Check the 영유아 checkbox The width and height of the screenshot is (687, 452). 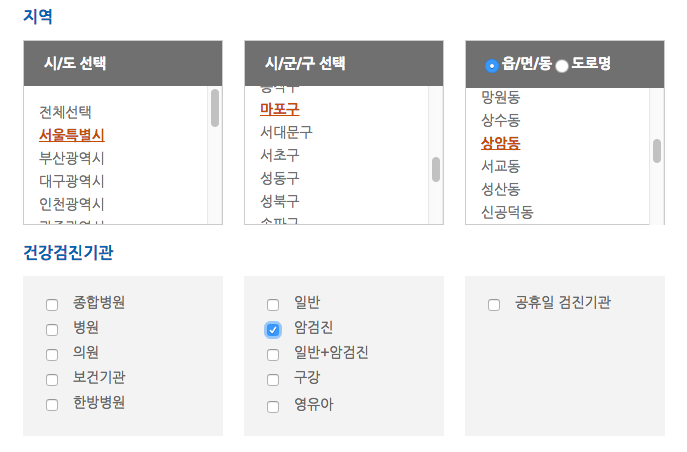(273, 407)
